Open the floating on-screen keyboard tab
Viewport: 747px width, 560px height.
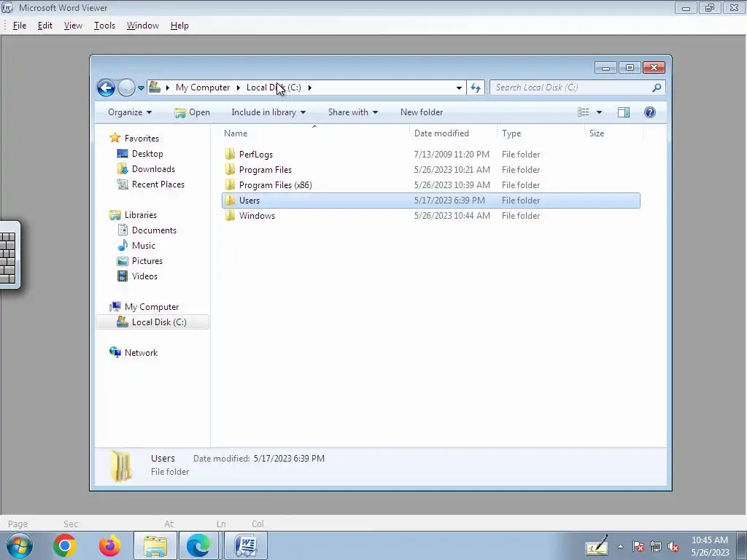(x=9, y=254)
